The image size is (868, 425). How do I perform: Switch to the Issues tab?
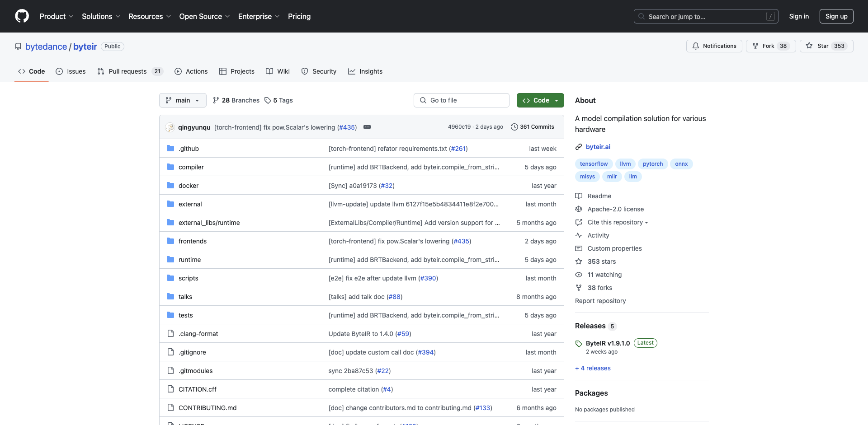[71, 71]
